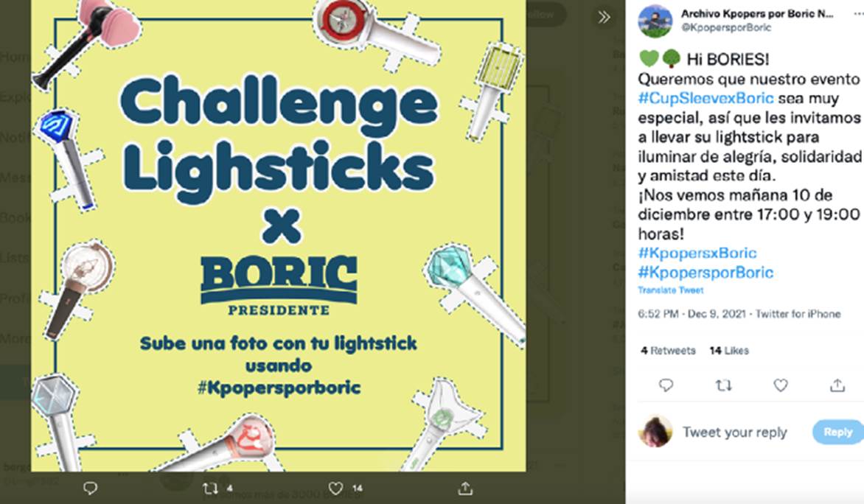Click Translate Tweet

671,290
